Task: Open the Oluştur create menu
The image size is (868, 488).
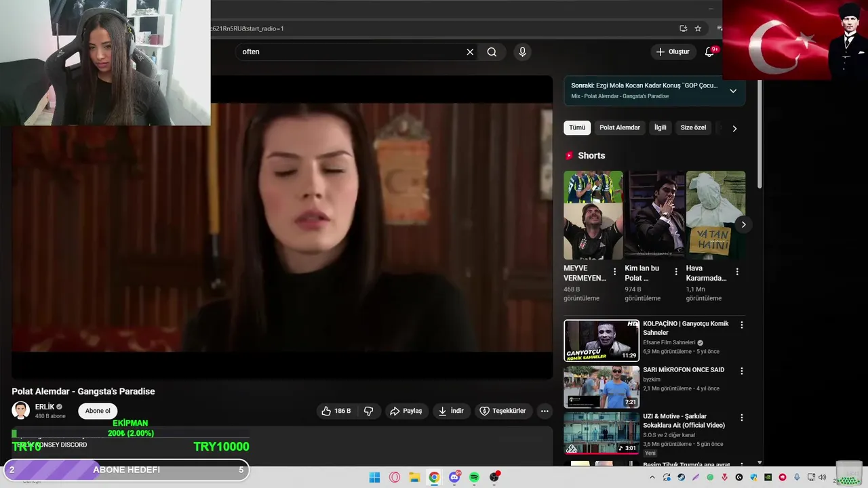Action: click(x=673, y=52)
